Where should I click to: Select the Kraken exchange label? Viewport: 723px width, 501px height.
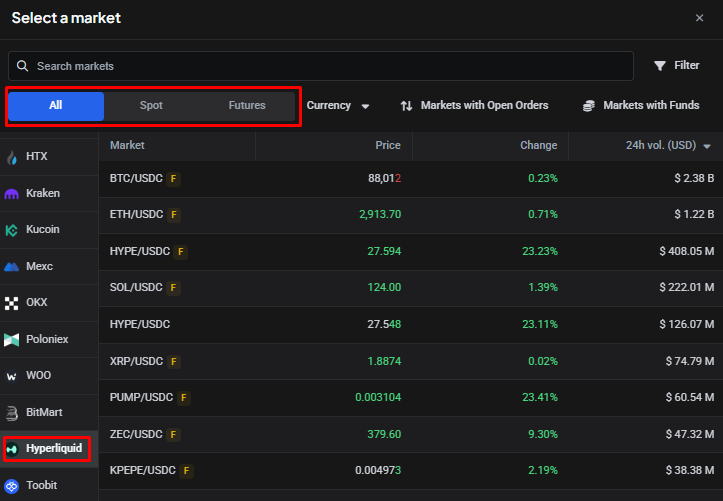point(43,194)
